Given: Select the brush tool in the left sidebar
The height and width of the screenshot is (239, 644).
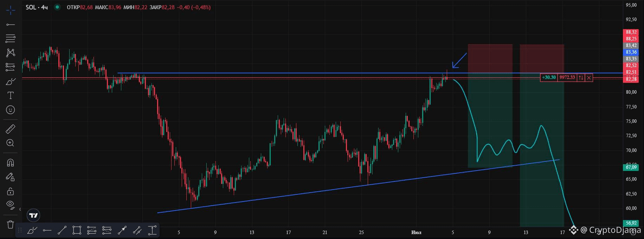Looking at the screenshot, I should tap(11, 81).
